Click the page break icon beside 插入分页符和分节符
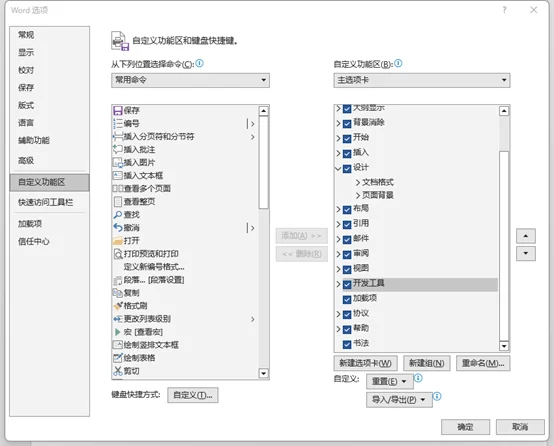The height and width of the screenshot is (446, 554). coord(118,136)
